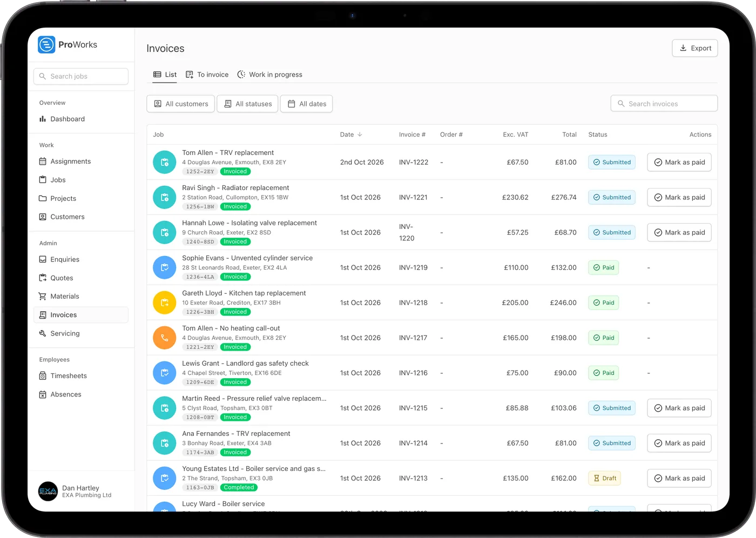Click the Lewis Grant Landlord gas safety check job

[245, 363]
